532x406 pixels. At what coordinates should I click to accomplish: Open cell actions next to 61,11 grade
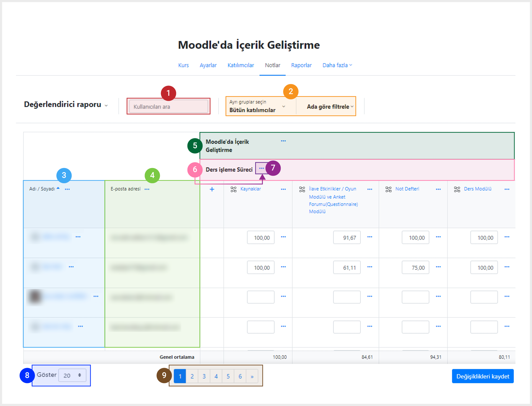coord(370,267)
